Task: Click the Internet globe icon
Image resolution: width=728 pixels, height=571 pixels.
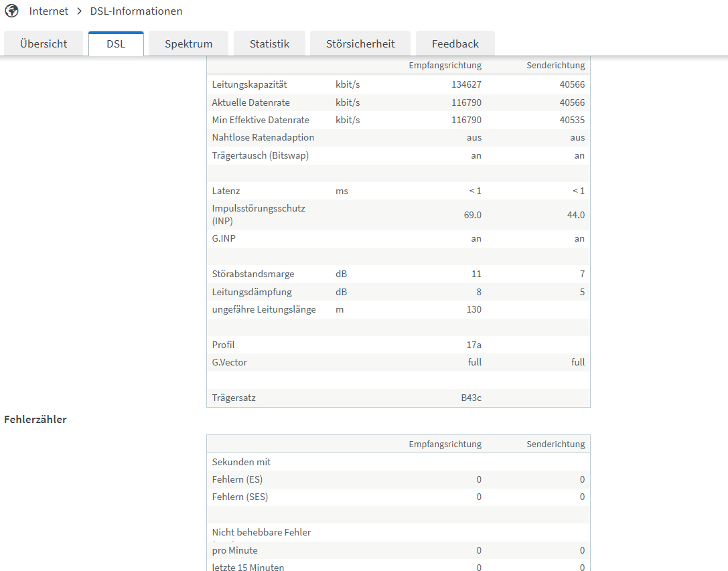Action: coord(11,11)
